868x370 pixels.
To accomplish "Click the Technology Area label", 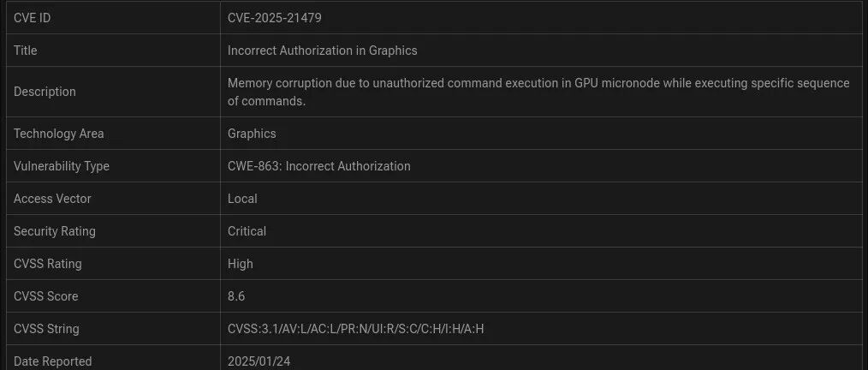I will click(x=58, y=134).
